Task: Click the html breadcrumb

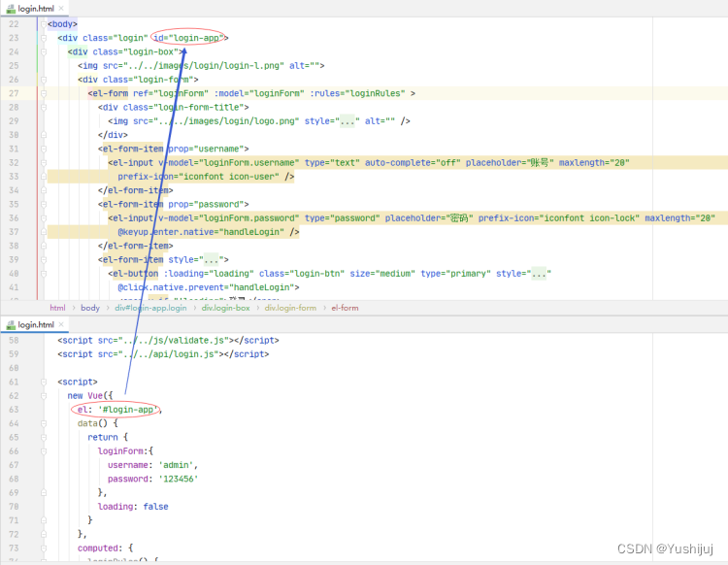Action: pyautogui.click(x=57, y=308)
